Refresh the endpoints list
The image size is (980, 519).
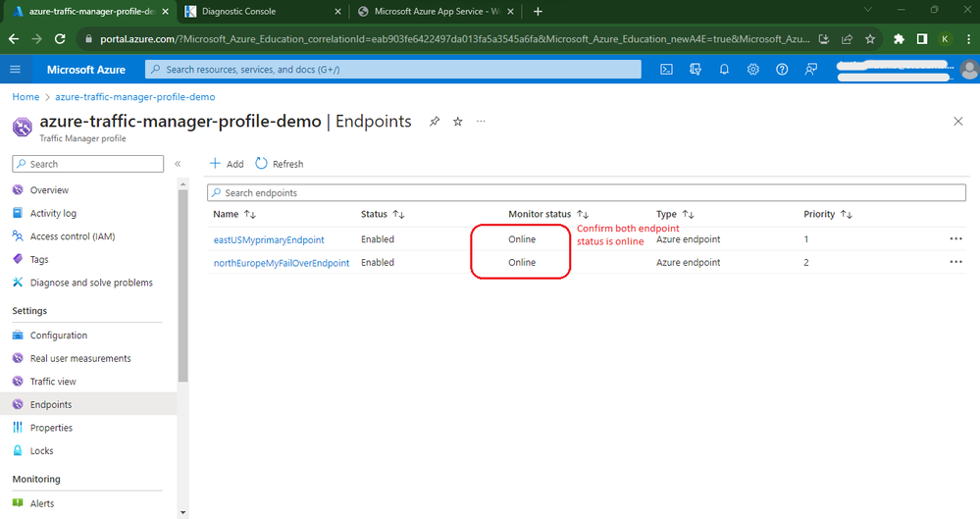pyautogui.click(x=280, y=164)
